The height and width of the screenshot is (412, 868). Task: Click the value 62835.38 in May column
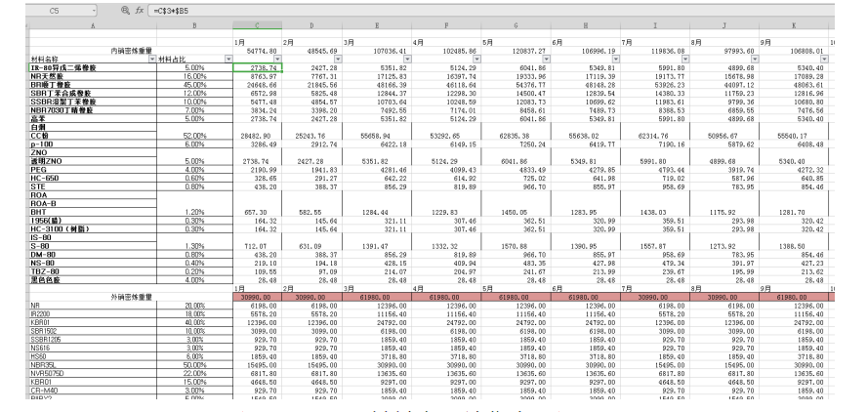coord(516,136)
